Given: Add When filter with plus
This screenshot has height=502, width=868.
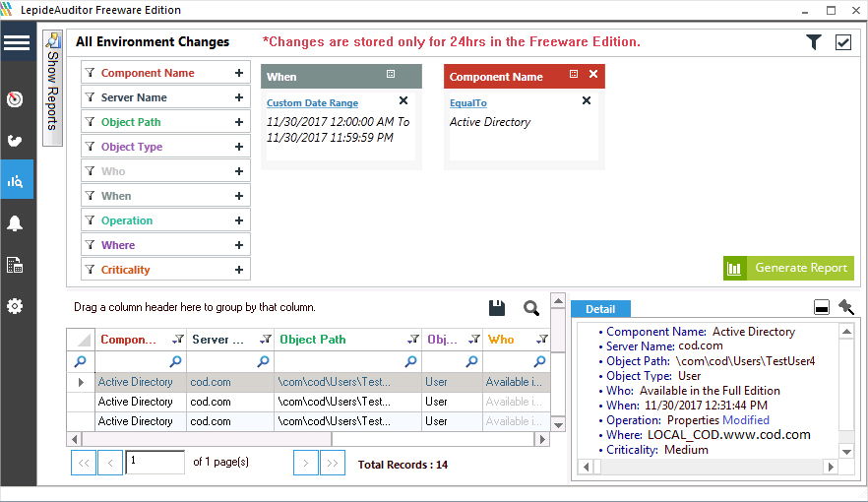Looking at the screenshot, I should click(x=239, y=196).
